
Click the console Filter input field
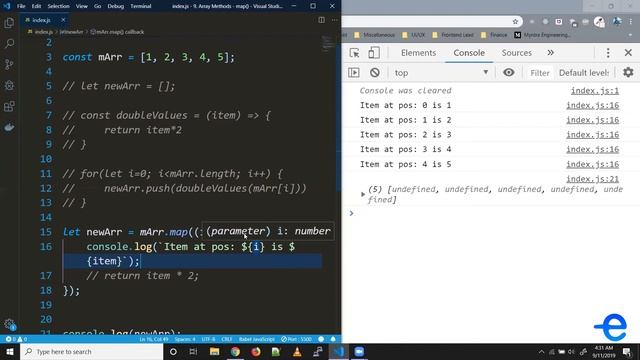[x=540, y=73]
